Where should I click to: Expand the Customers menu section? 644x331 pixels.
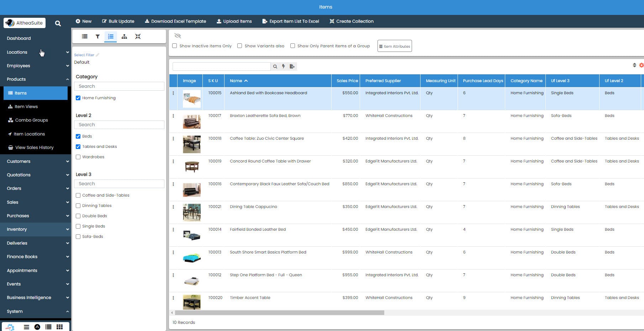click(x=36, y=161)
